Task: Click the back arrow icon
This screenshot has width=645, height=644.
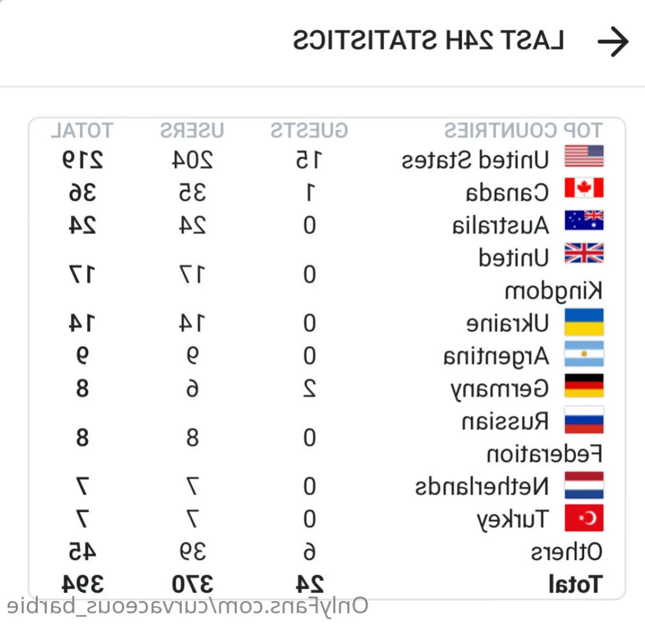Action: (x=613, y=42)
